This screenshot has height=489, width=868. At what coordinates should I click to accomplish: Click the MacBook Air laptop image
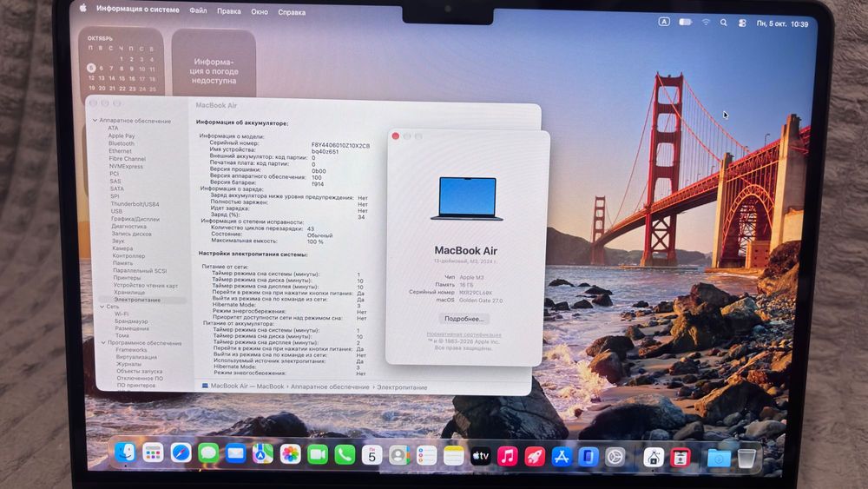[467, 198]
